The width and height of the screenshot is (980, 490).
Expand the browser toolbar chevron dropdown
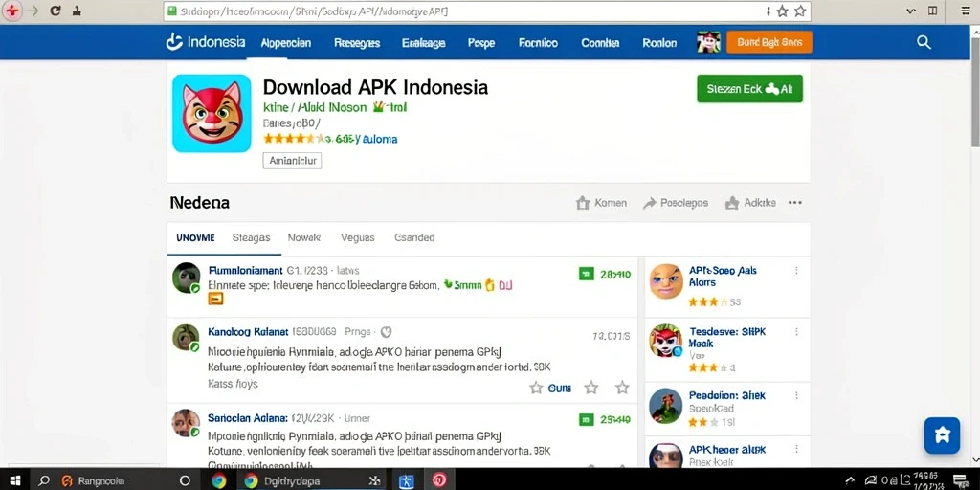point(910,11)
